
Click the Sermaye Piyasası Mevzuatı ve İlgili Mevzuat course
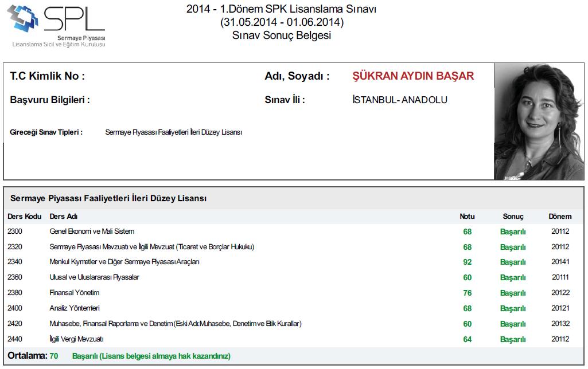coord(152,247)
